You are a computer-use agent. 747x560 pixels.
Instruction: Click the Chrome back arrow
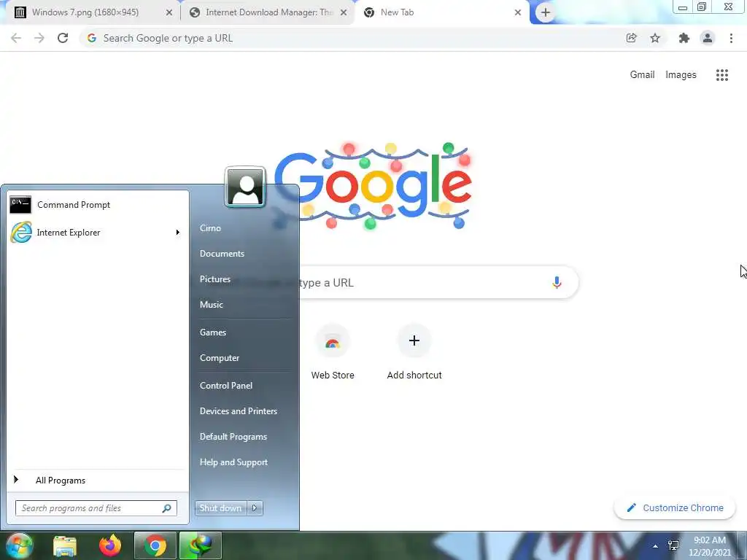(x=16, y=38)
